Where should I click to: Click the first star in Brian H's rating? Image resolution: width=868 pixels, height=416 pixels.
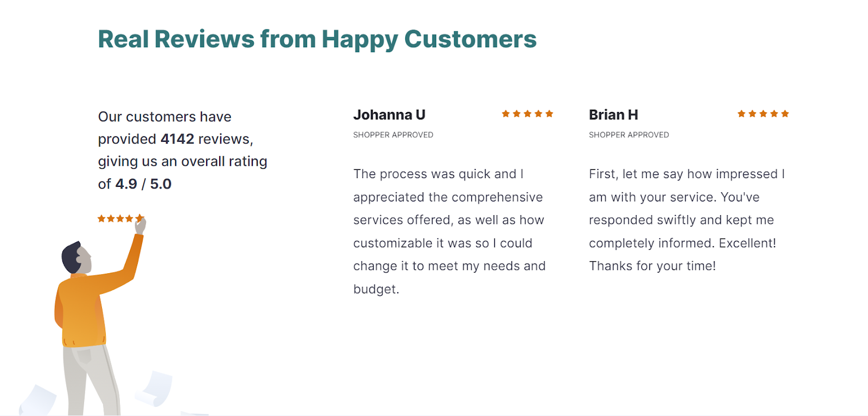coord(742,114)
